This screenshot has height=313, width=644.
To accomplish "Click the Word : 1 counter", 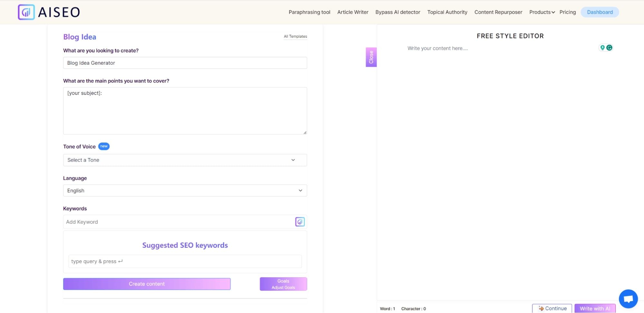I will (x=387, y=308).
